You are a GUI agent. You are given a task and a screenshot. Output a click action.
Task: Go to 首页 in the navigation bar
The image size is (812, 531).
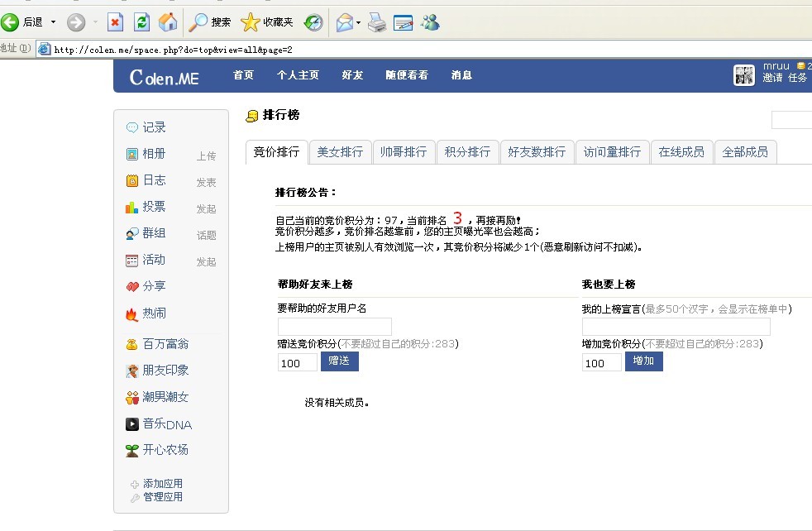pos(243,75)
